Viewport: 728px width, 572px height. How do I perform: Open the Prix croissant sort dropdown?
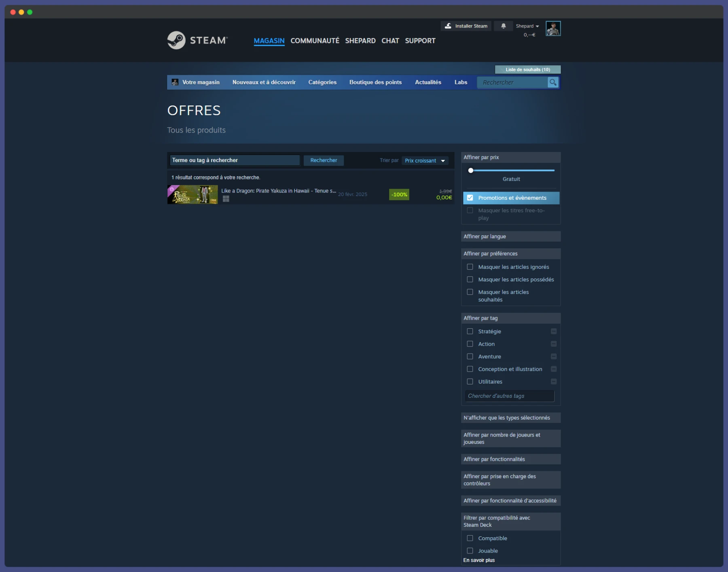click(x=425, y=160)
